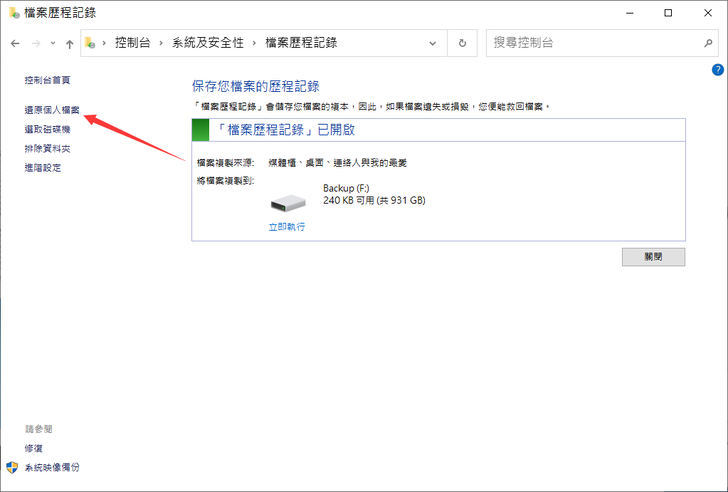Click the Back navigation arrow
Viewport: 728px width, 492px height.
pyautogui.click(x=15, y=44)
